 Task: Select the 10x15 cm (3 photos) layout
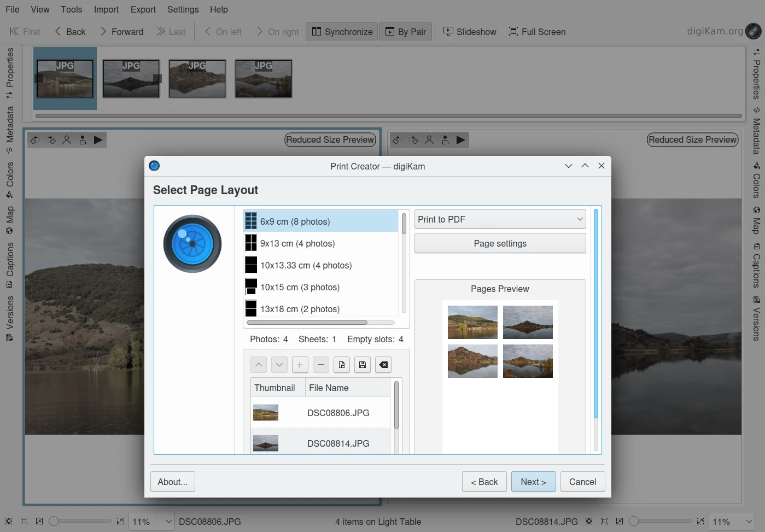click(300, 287)
